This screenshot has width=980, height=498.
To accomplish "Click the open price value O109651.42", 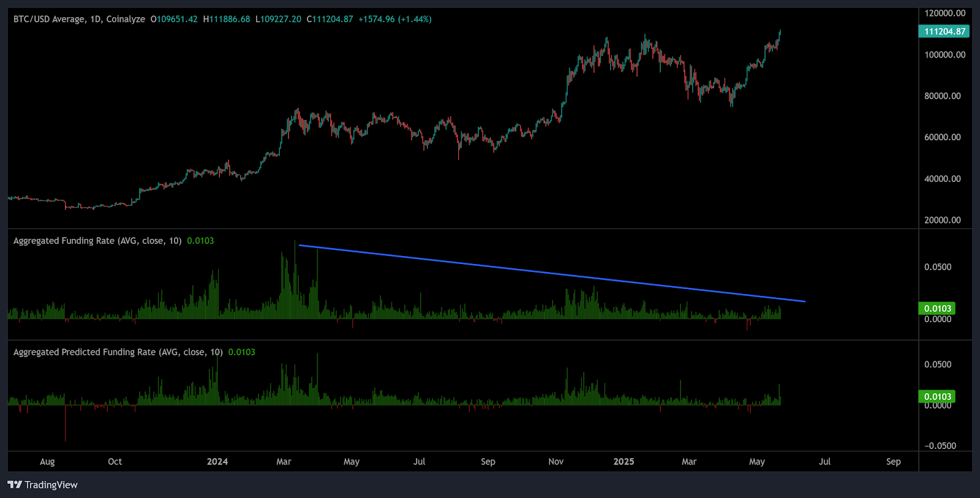I will [x=174, y=19].
